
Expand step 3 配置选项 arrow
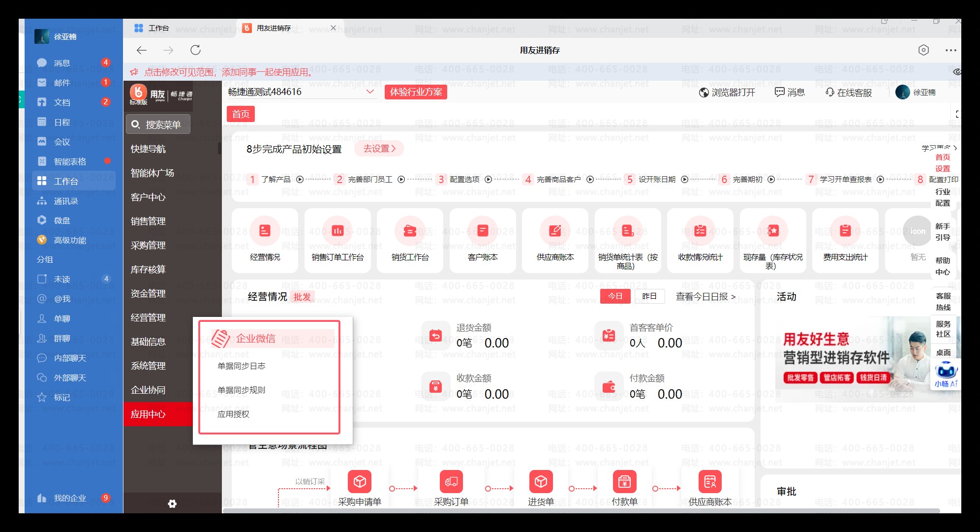click(x=488, y=180)
